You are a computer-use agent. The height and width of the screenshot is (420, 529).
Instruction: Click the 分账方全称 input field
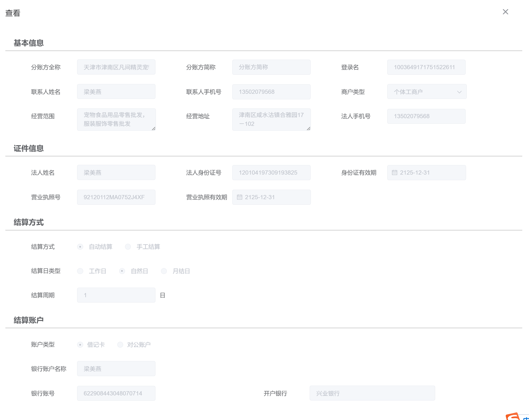click(x=116, y=67)
